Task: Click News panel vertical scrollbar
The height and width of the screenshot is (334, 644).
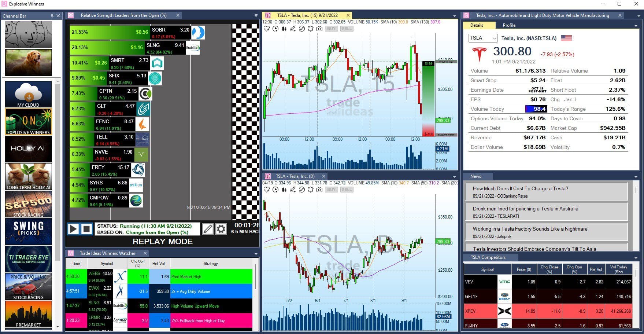Action: click(636, 190)
